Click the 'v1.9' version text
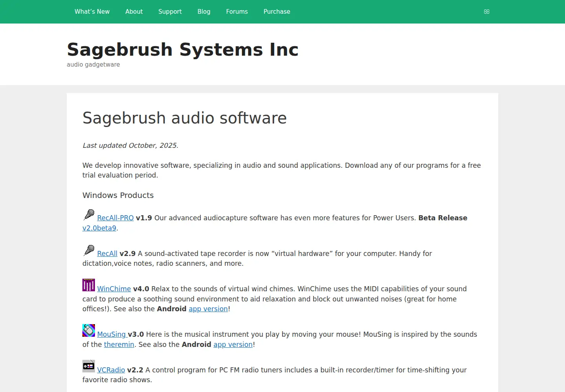 [144, 218]
